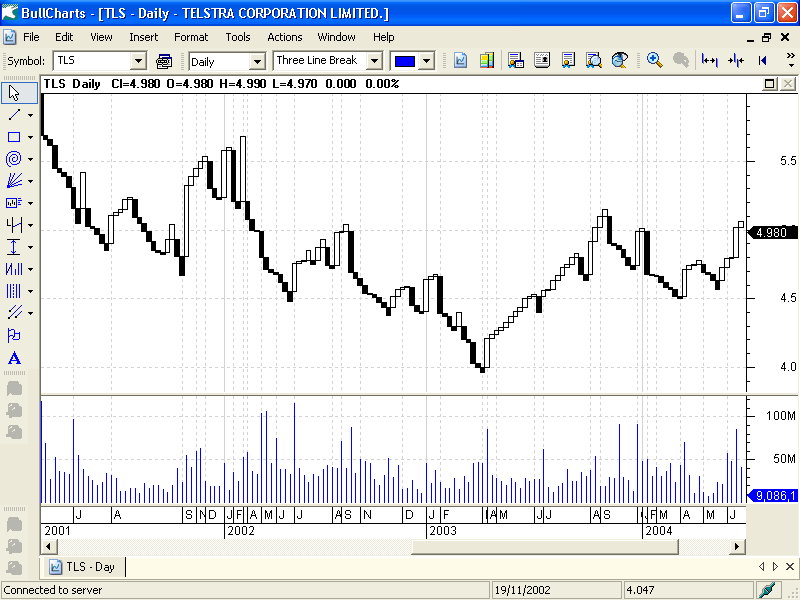Select the vertical cycle lines tool
Viewport: 800px width, 600px height.
click(x=14, y=291)
